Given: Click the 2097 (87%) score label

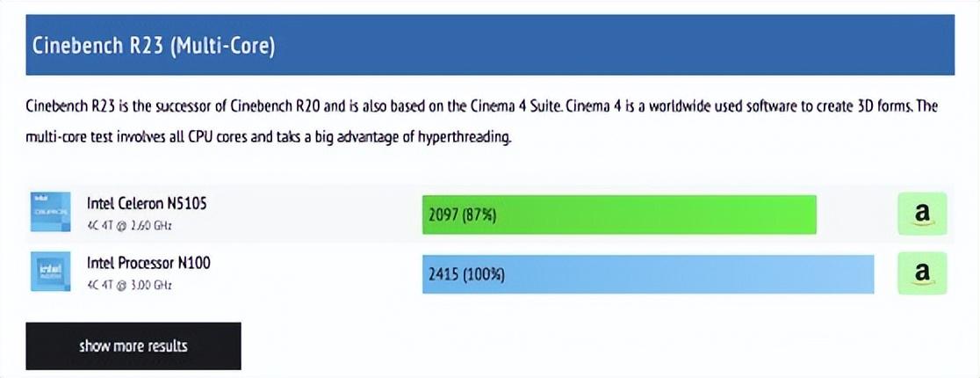Looking at the screenshot, I should pos(463,215).
